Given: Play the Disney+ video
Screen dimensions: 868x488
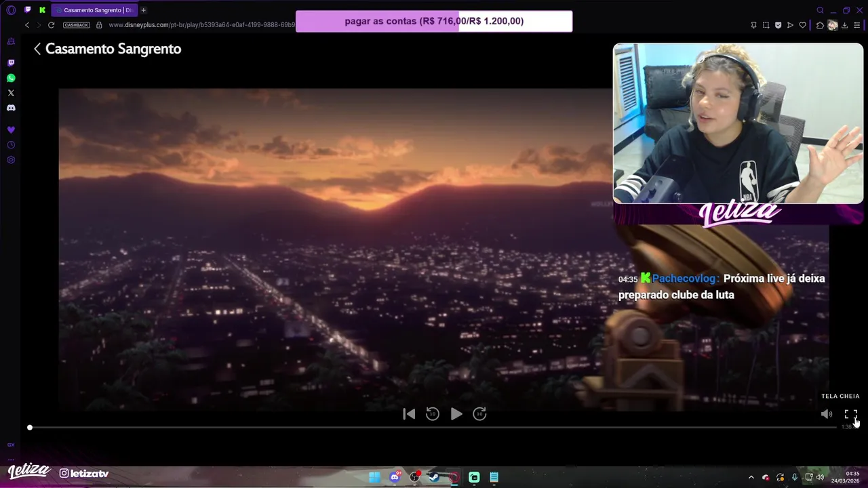Looking at the screenshot, I should tap(456, 414).
